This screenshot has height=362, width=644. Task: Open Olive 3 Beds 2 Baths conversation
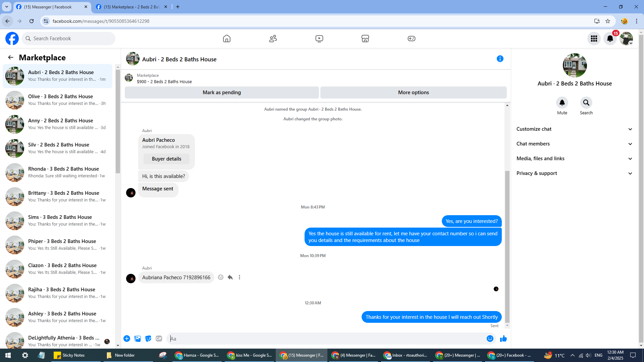[58, 100]
